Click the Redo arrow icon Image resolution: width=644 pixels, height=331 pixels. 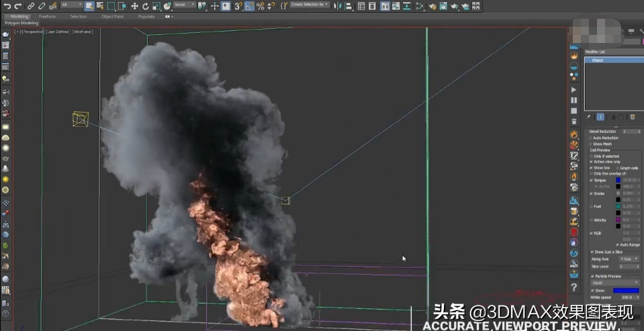point(18,6)
